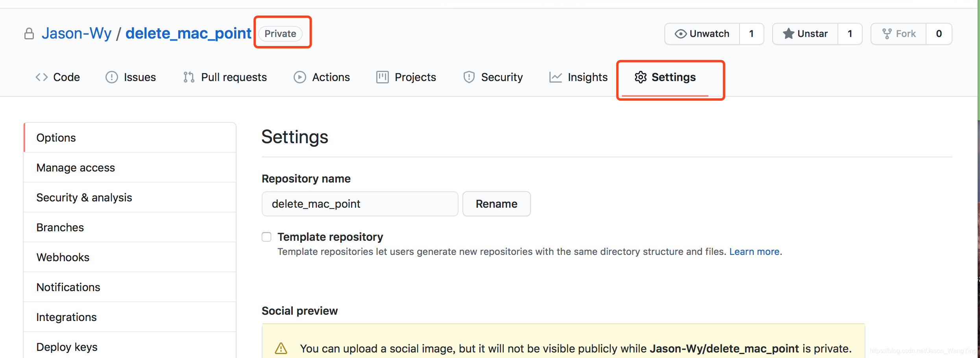Viewport: 980px width, 358px height.
Task: Click the Settings page heading
Action: [x=295, y=137]
